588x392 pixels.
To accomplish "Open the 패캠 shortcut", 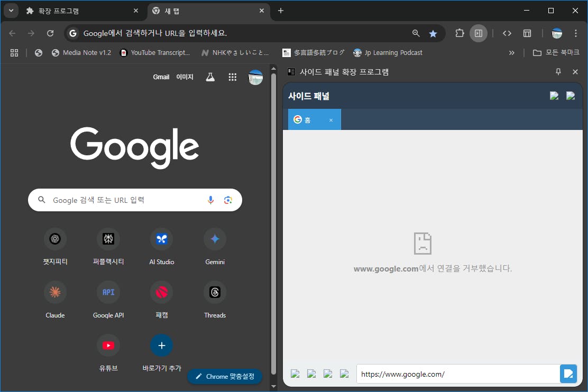I will coord(162,298).
